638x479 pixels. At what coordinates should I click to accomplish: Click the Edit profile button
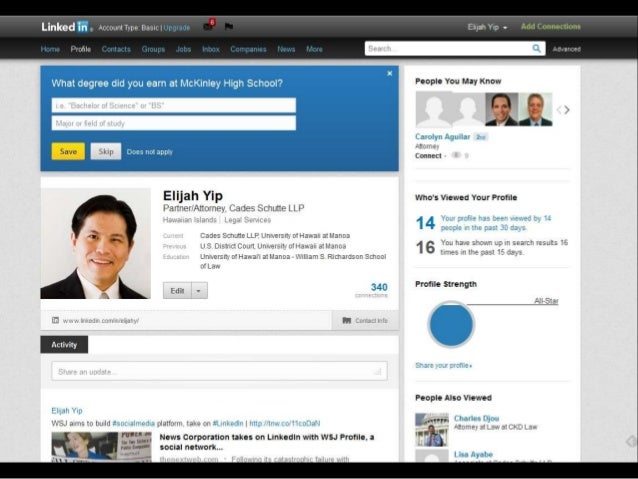[177, 291]
